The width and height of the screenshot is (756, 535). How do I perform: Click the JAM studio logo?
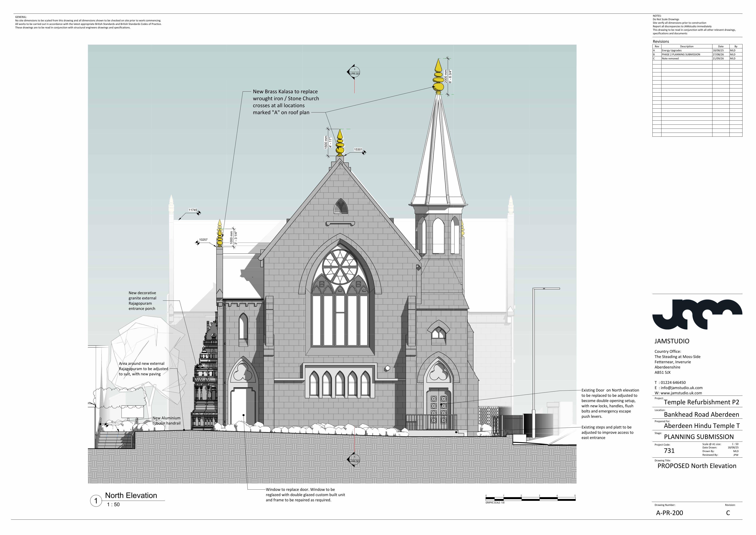[x=697, y=314]
